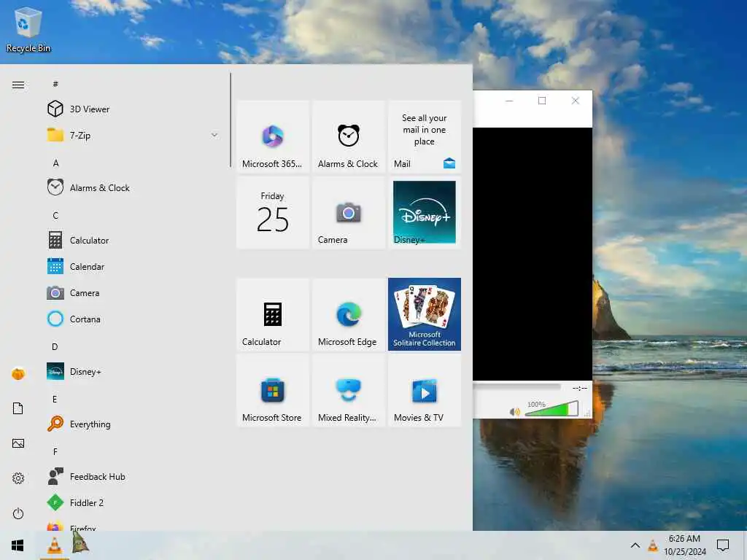
Task: Open Cortana from the app list
Action: tap(131, 319)
